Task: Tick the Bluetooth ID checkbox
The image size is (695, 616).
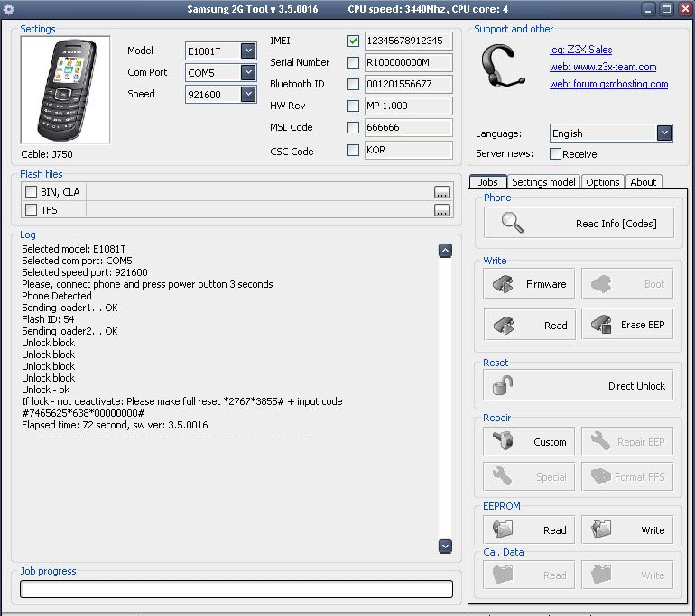Action: [353, 84]
